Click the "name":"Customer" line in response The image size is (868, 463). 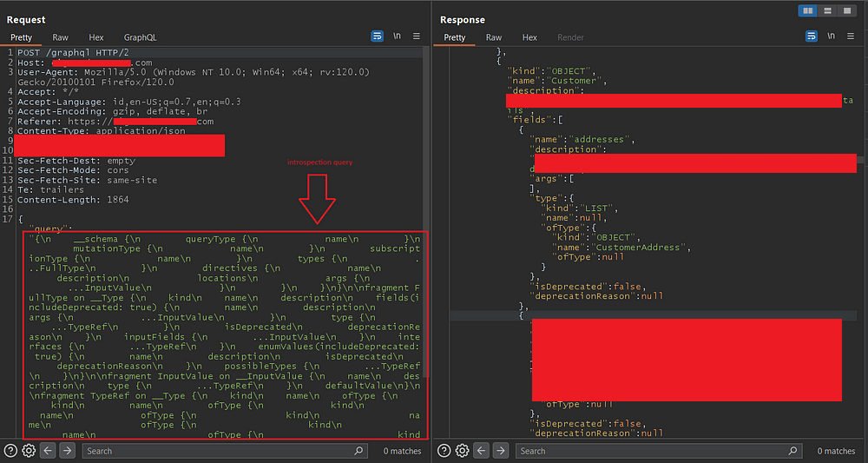pos(557,81)
